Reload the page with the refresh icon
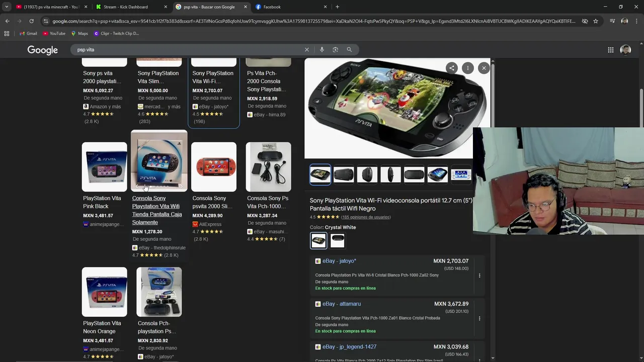 31,21
